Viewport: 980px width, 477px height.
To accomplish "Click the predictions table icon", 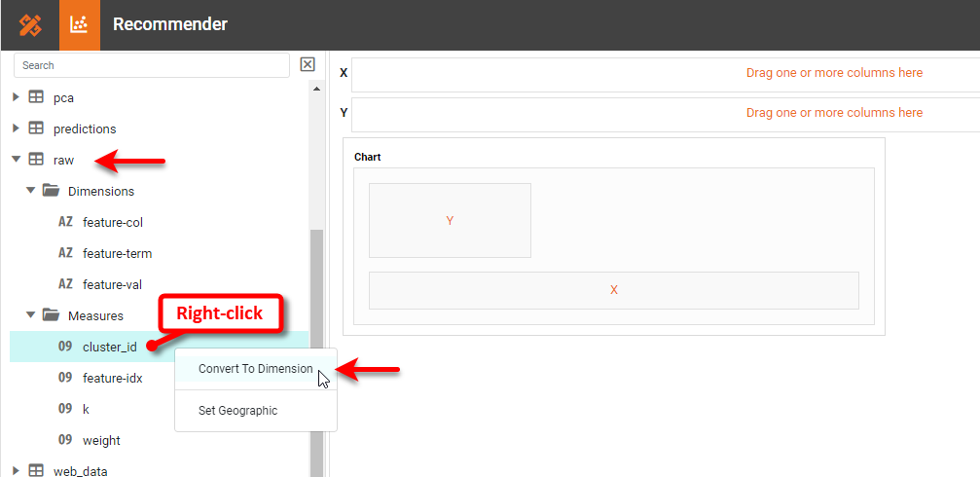I will (x=36, y=128).
